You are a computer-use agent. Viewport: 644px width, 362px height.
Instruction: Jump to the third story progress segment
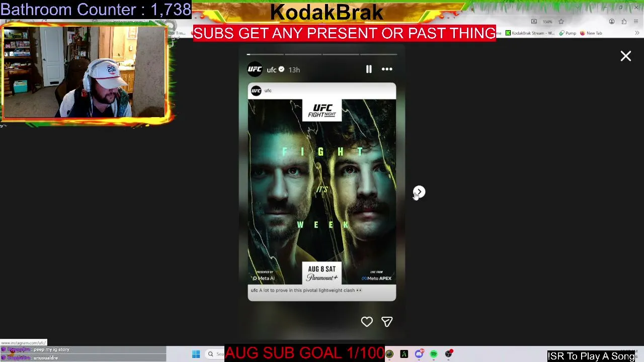click(341, 54)
